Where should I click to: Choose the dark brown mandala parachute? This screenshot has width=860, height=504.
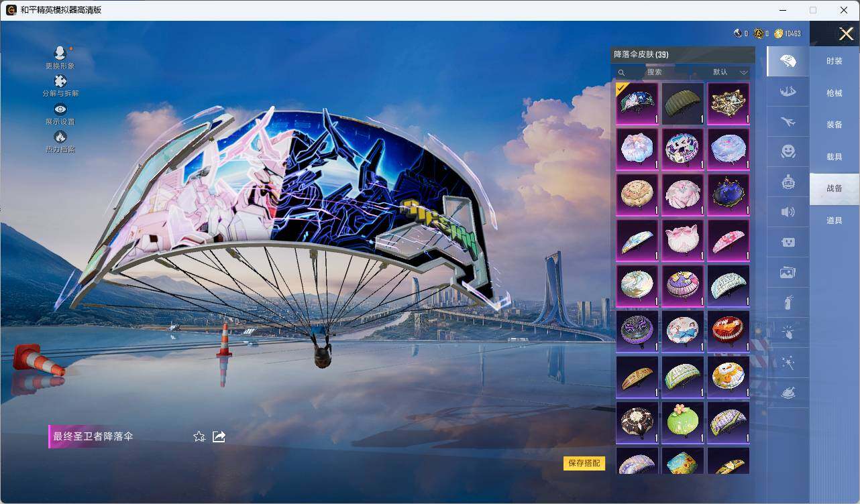637,422
